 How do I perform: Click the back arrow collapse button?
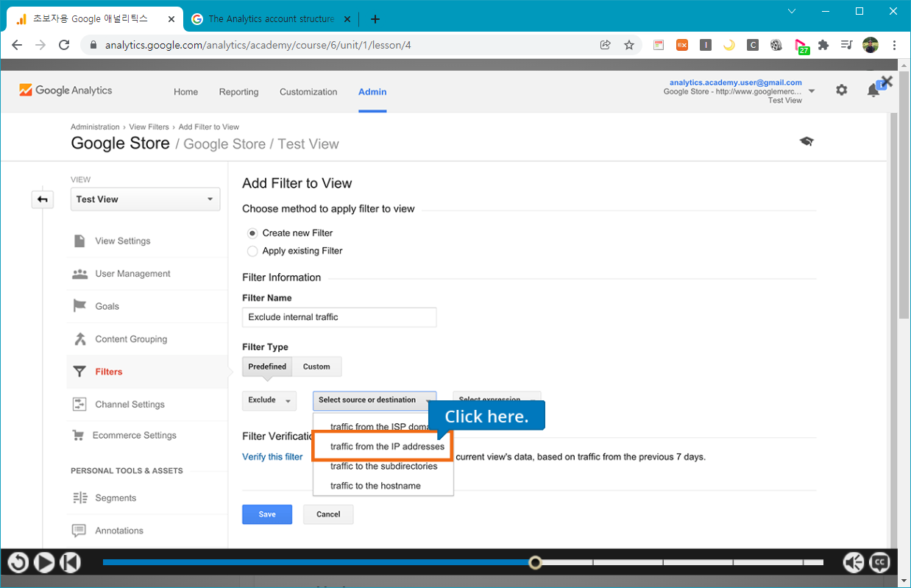(x=43, y=199)
